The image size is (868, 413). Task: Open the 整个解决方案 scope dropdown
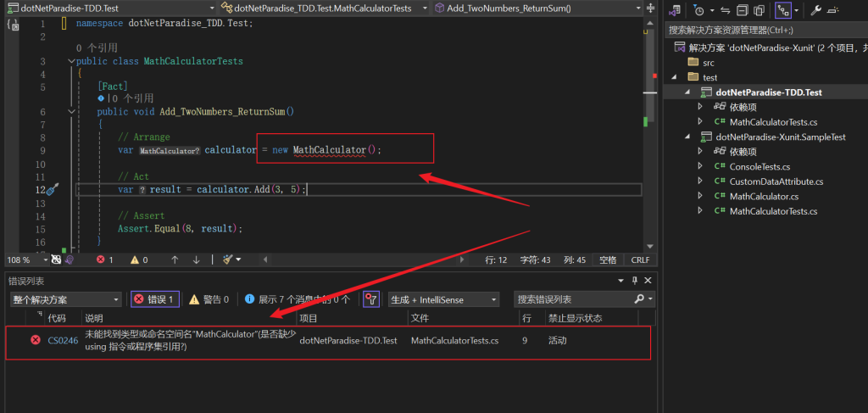(x=65, y=299)
